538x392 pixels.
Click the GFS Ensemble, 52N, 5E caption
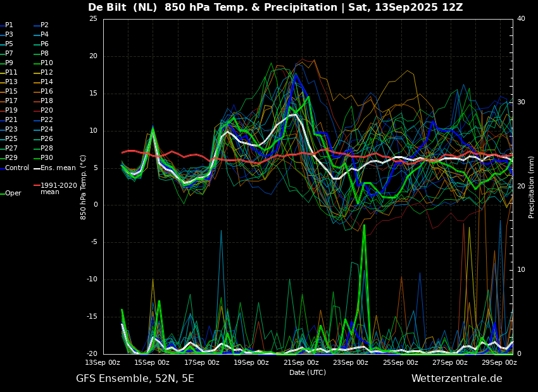click(x=135, y=379)
